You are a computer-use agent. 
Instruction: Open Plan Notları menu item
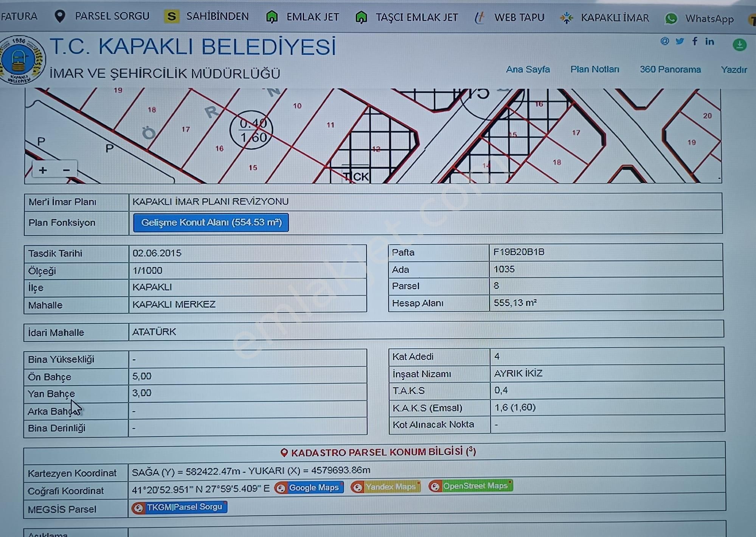595,70
